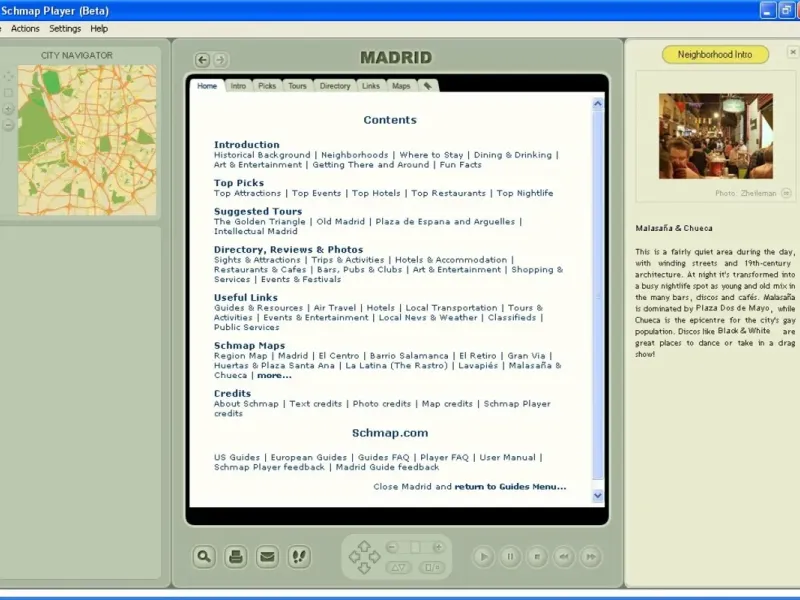Viewport: 800px width, 600px height.
Task: Zoom out on the City Navigator map
Action: [x=9, y=125]
